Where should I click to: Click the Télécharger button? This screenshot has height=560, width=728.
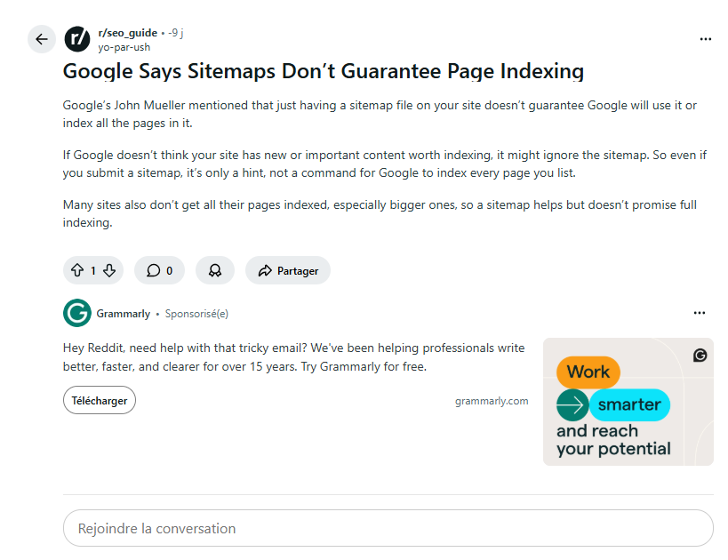coord(99,400)
